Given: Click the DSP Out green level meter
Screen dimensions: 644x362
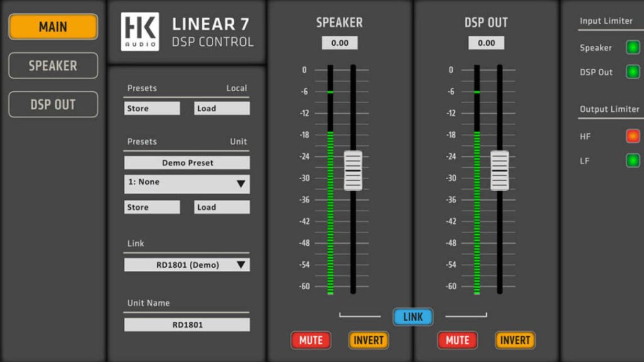Looking at the screenshot, I should pyautogui.click(x=477, y=180).
